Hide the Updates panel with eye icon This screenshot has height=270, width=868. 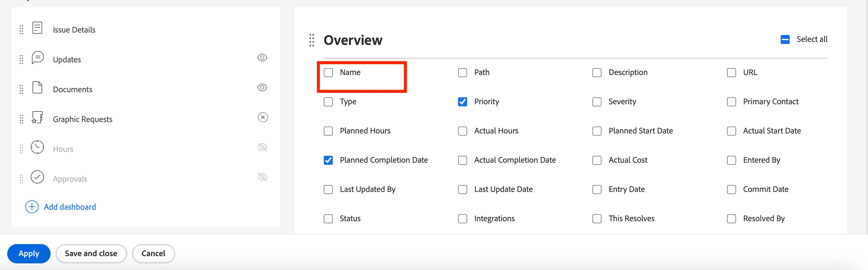pyautogui.click(x=262, y=58)
